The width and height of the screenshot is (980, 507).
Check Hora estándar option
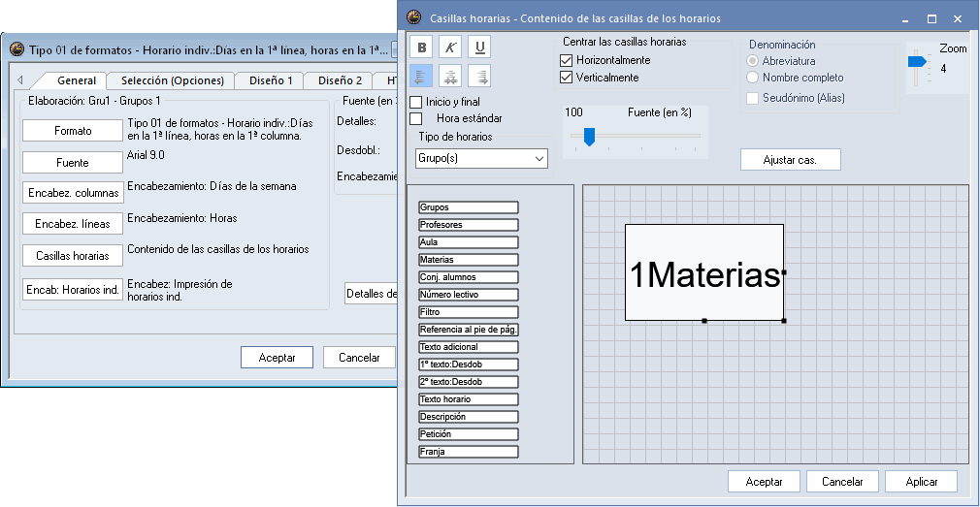click(415, 118)
